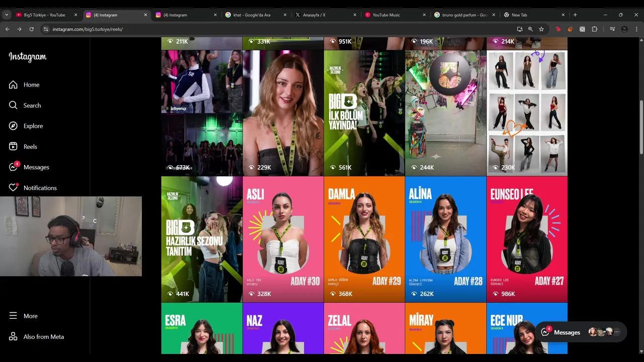Click the browser profile avatar
Screen dimensions: 644x362
click(x=624, y=29)
